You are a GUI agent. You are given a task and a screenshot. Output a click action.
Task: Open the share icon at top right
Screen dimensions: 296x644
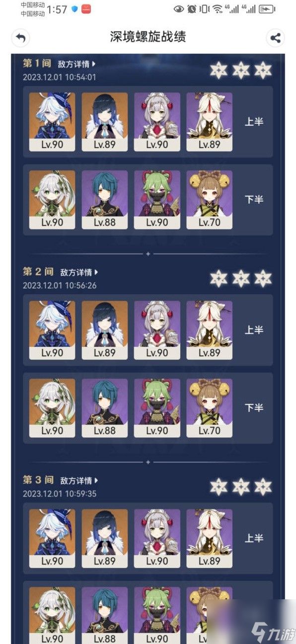click(x=275, y=38)
